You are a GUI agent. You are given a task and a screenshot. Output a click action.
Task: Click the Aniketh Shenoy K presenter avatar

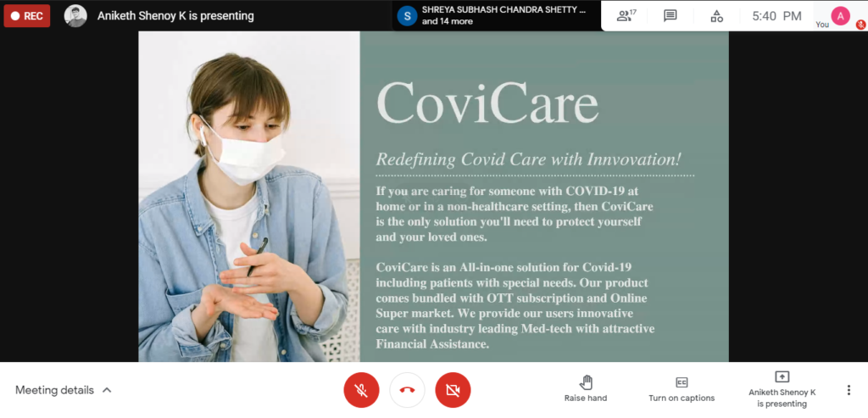tap(75, 16)
